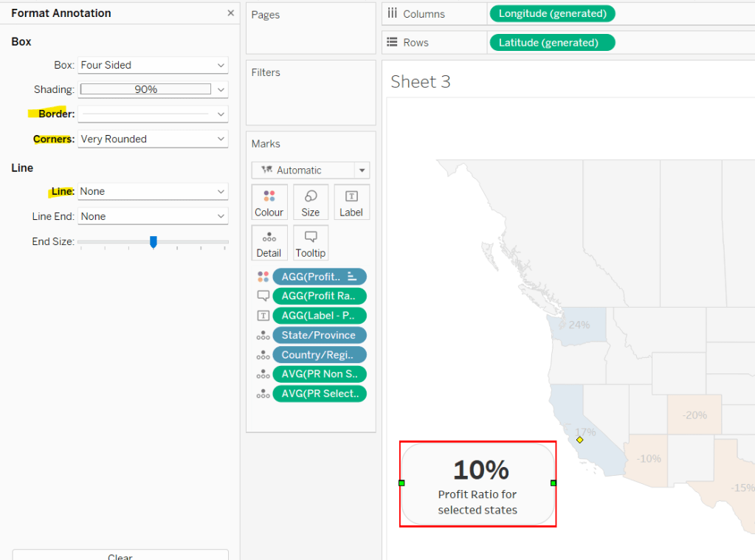The image size is (755, 560).
Task: Open the Size marks card
Action: 311,202
